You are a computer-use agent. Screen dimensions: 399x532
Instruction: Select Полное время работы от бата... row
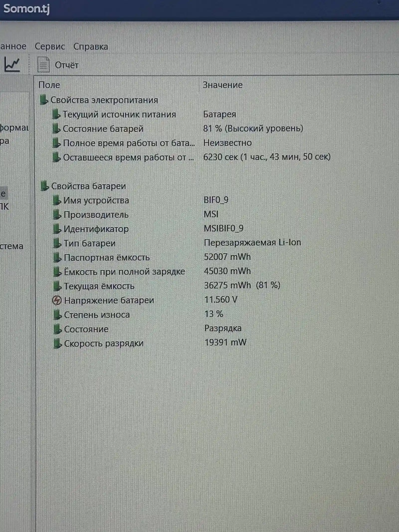[129, 143]
